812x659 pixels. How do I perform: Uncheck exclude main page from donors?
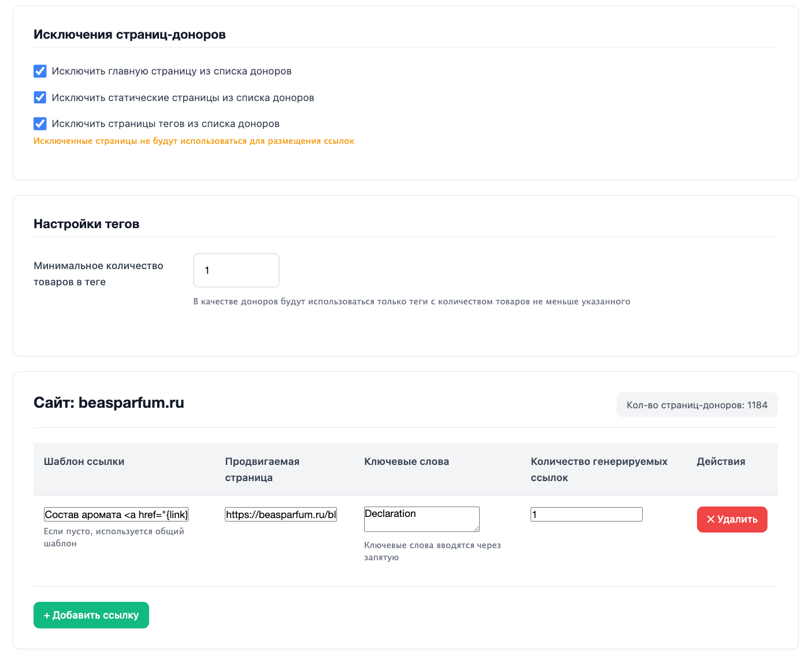tap(40, 71)
